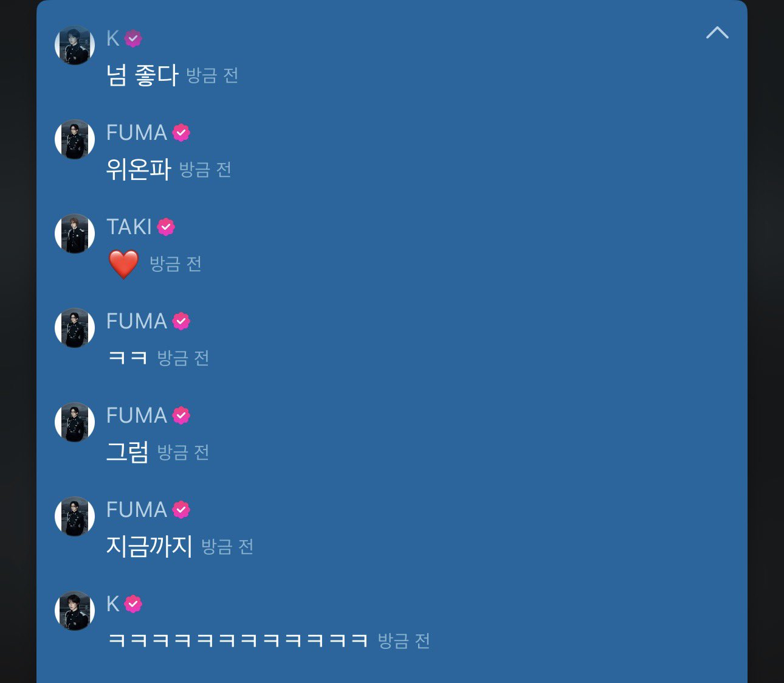Open K's profile picture on the first comment
Screen dimensions: 784x683
pos(75,45)
